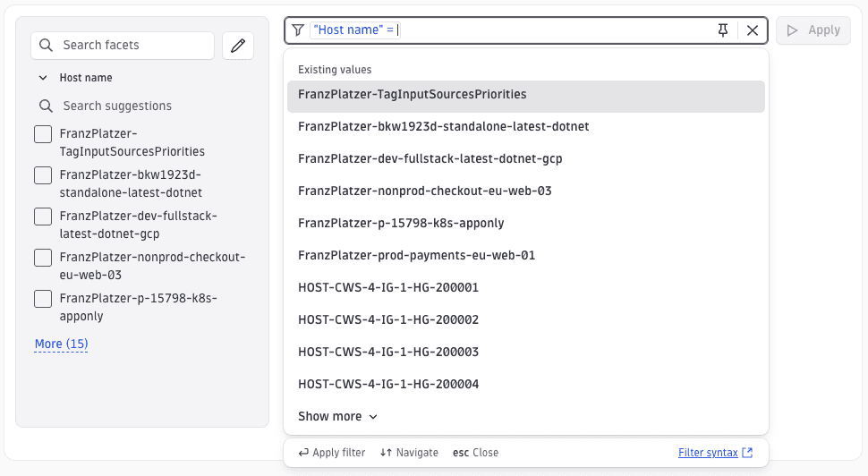Check FranzPlatzer-nonprod-checkout-eu-web-03 checkbox

click(43, 258)
